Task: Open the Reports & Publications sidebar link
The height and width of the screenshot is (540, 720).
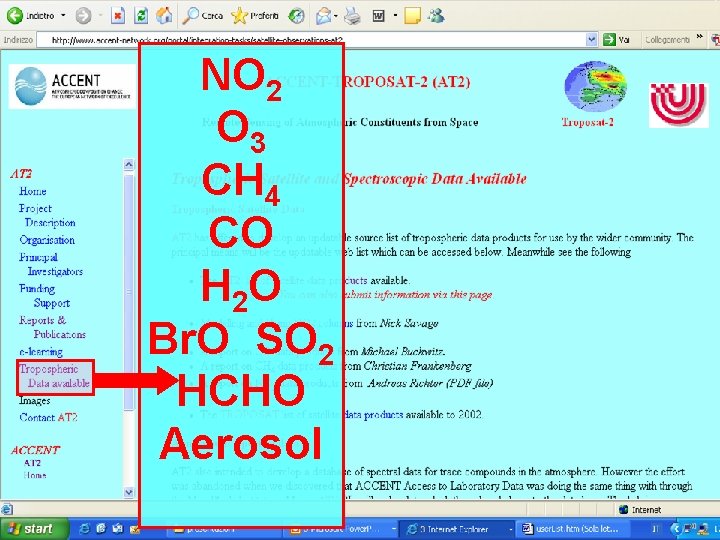Action: (52, 327)
